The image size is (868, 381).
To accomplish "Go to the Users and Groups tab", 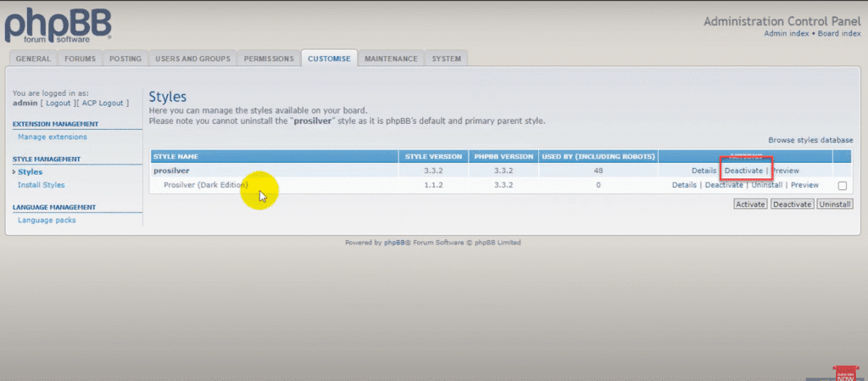I will 192,59.
